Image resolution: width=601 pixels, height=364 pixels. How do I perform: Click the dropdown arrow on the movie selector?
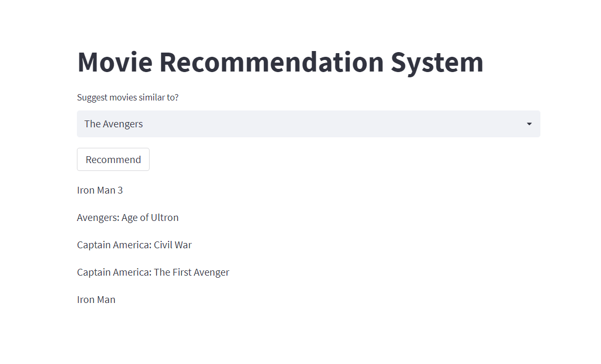[529, 124]
